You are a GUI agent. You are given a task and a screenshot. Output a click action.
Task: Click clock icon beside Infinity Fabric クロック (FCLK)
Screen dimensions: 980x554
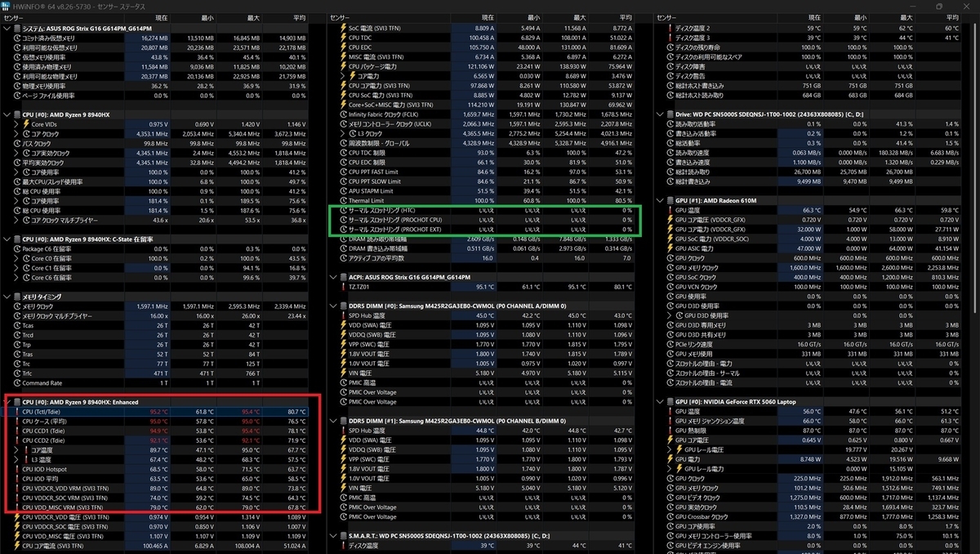point(343,114)
